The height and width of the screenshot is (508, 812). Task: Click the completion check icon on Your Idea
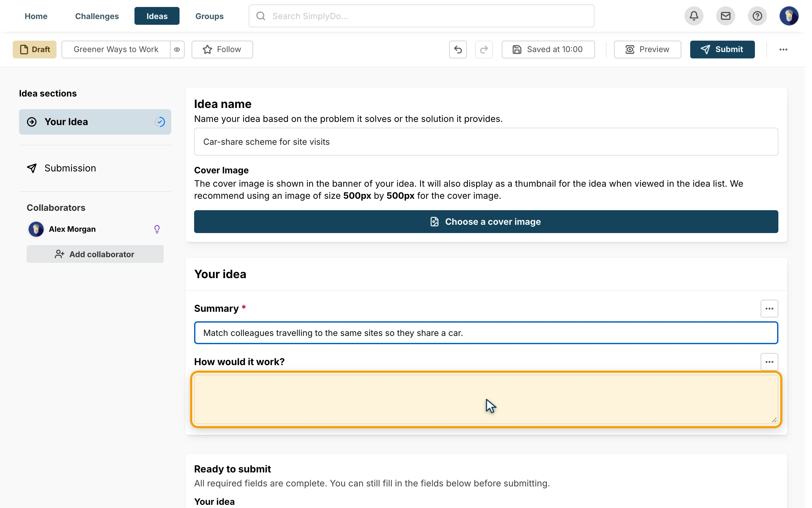160,122
